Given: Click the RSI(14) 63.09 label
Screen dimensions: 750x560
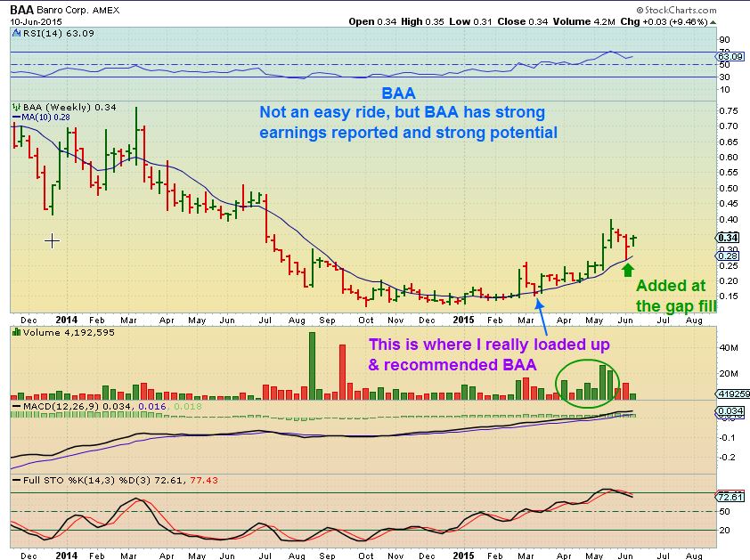Looking at the screenshot, I should point(58,34).
